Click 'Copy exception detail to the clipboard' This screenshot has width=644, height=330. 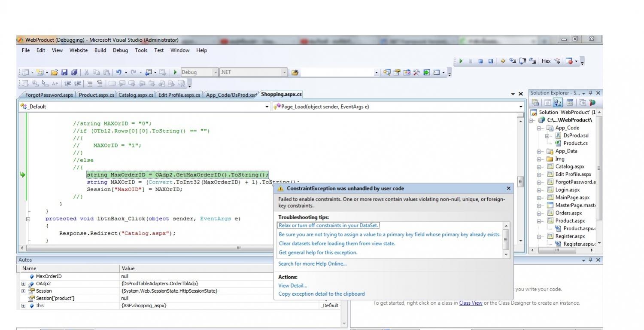pos(322,294)
